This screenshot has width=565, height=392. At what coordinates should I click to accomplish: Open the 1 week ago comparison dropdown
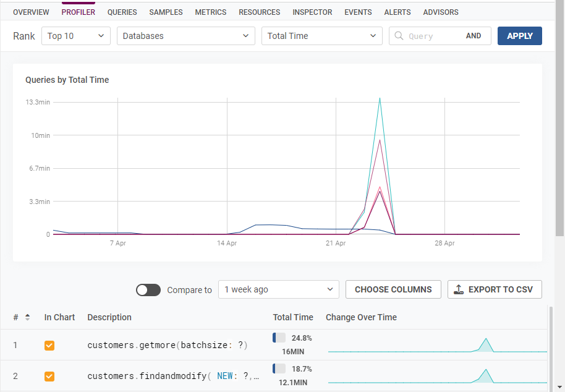tap(278, 289)
